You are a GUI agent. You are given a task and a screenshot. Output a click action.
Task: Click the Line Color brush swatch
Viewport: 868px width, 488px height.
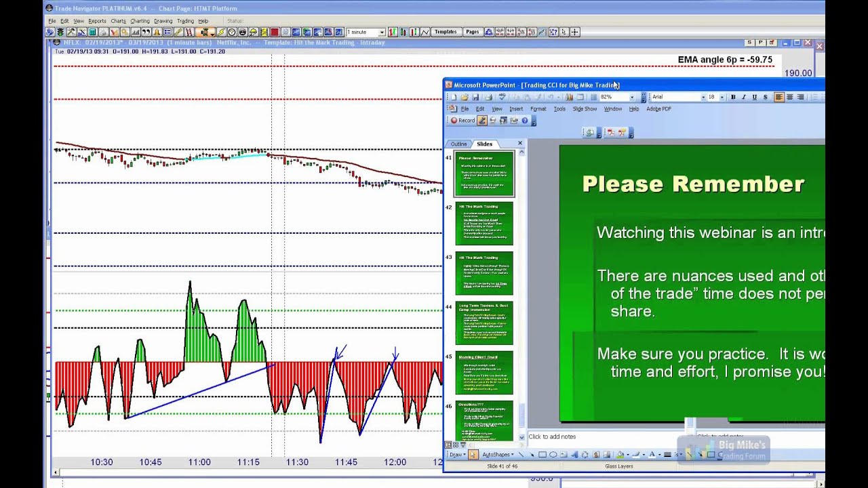(x=636, y=455)
